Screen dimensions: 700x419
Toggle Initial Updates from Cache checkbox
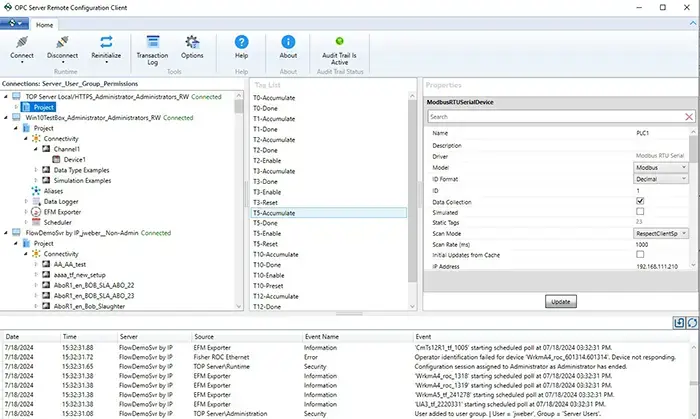[640, 254]
